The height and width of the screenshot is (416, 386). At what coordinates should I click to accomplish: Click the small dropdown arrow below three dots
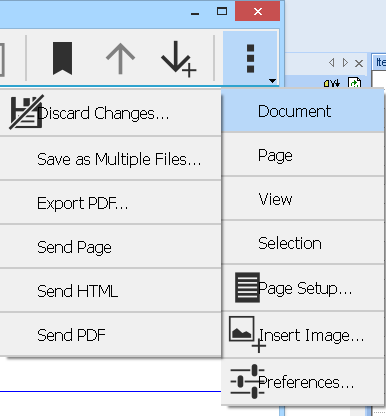click(x=272, y=81)
